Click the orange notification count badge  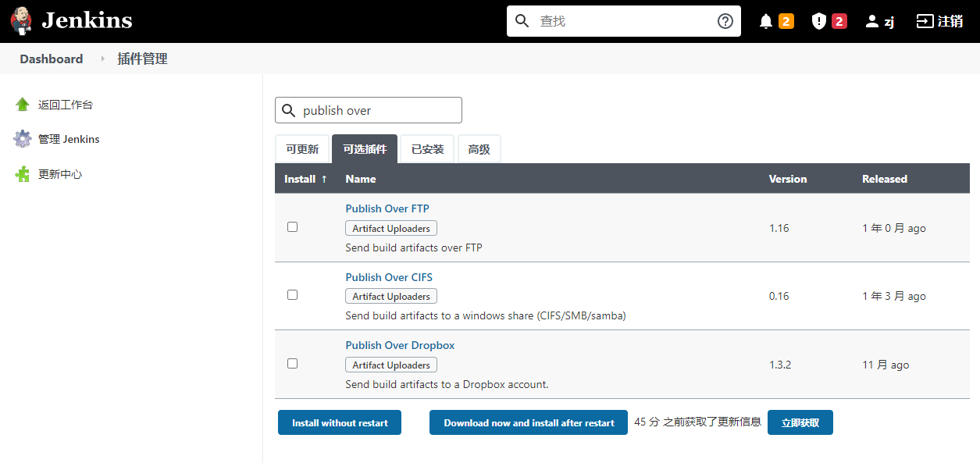click(786, 21)
